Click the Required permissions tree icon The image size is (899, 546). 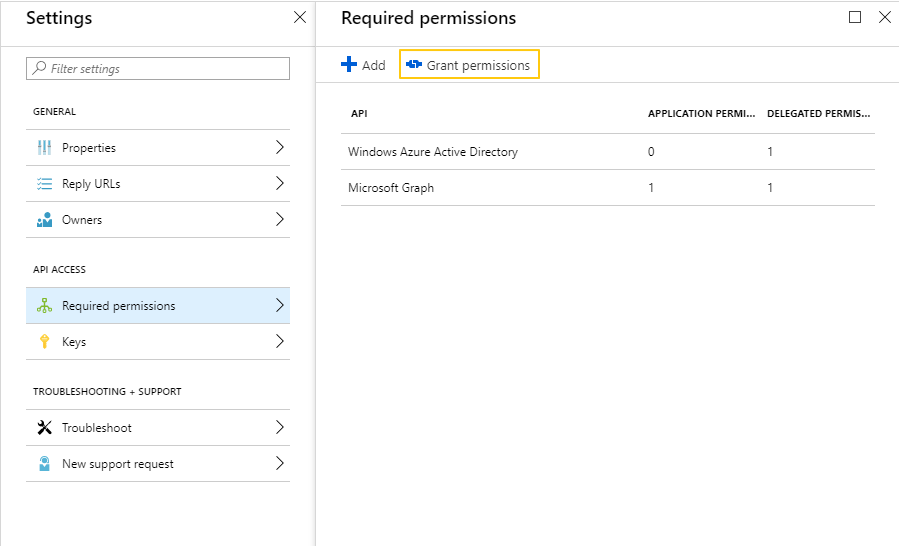[44, 306]
